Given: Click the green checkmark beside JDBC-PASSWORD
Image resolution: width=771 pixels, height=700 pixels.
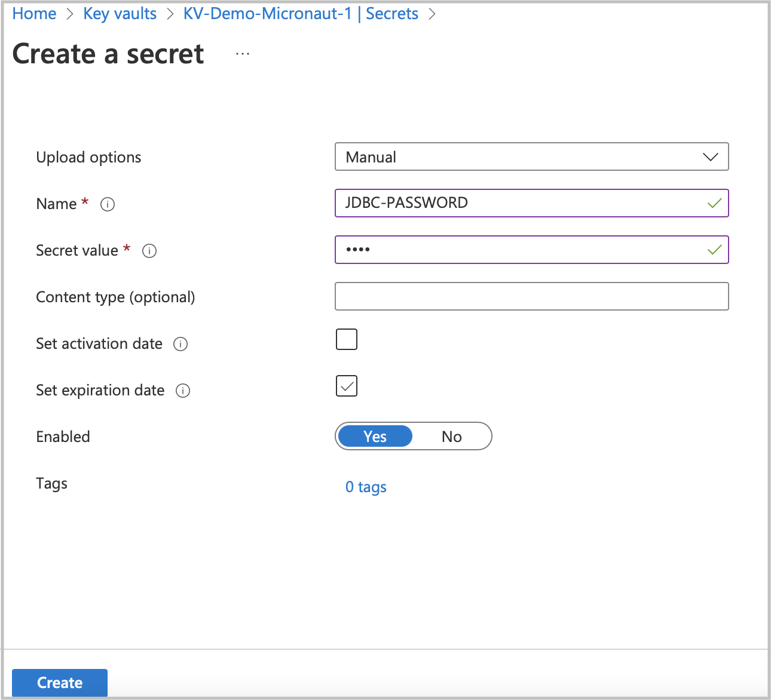Looking at the screenshot, I should point(714,203).
